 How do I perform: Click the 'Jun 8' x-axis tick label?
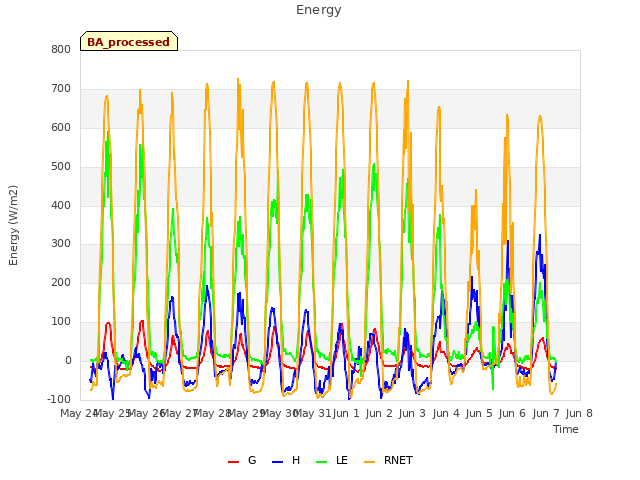tap(579, 413)
